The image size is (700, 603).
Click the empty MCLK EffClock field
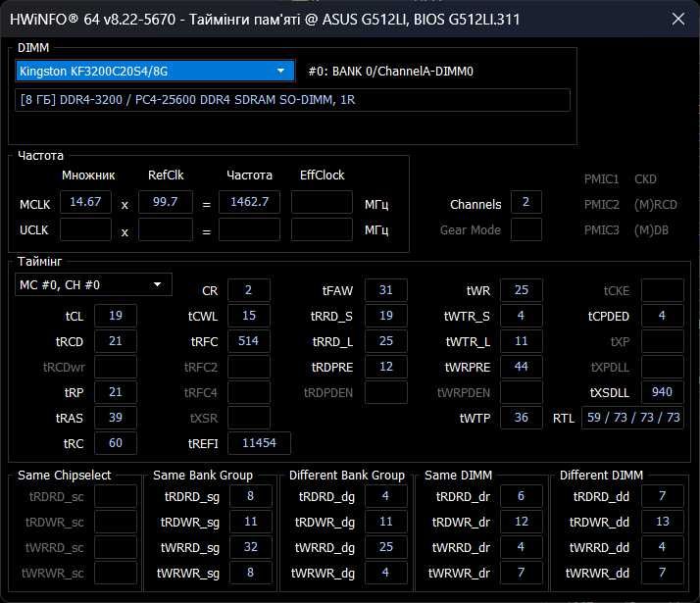[322, 202]
